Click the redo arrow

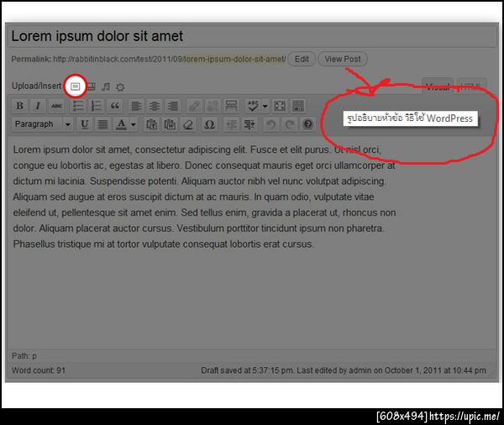290,124
